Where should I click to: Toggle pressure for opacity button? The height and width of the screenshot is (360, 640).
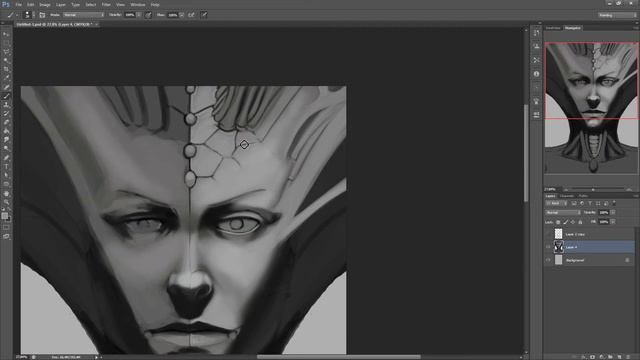[x=148, y=15]
